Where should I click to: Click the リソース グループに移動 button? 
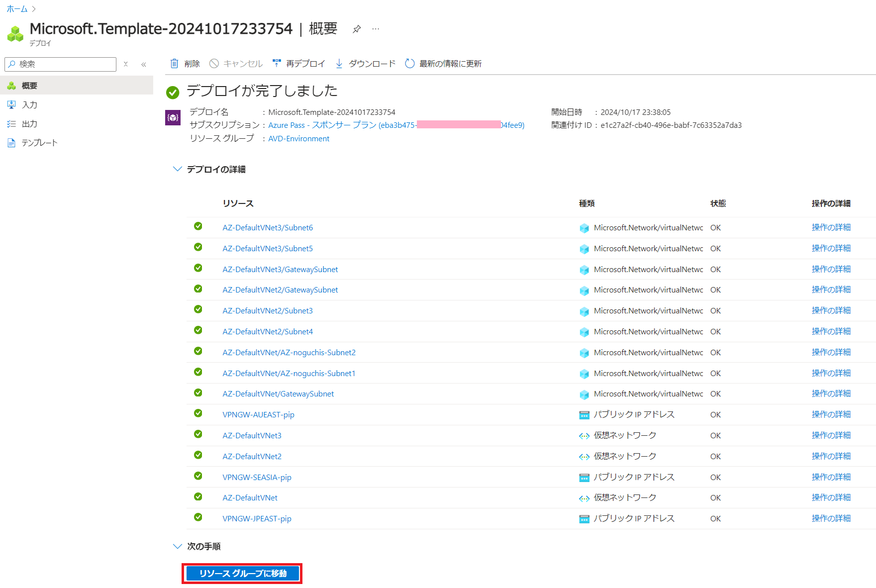[x=243, y=574]
